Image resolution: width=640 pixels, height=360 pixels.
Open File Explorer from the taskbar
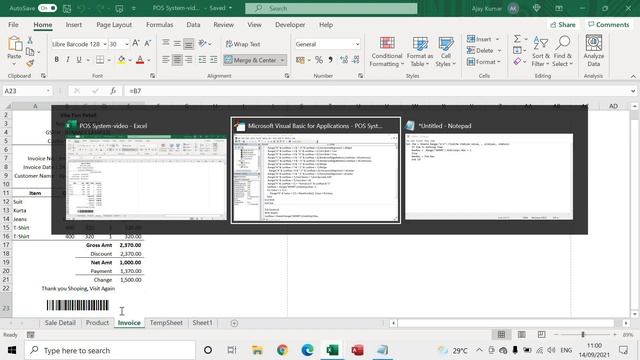click(257, 350)
